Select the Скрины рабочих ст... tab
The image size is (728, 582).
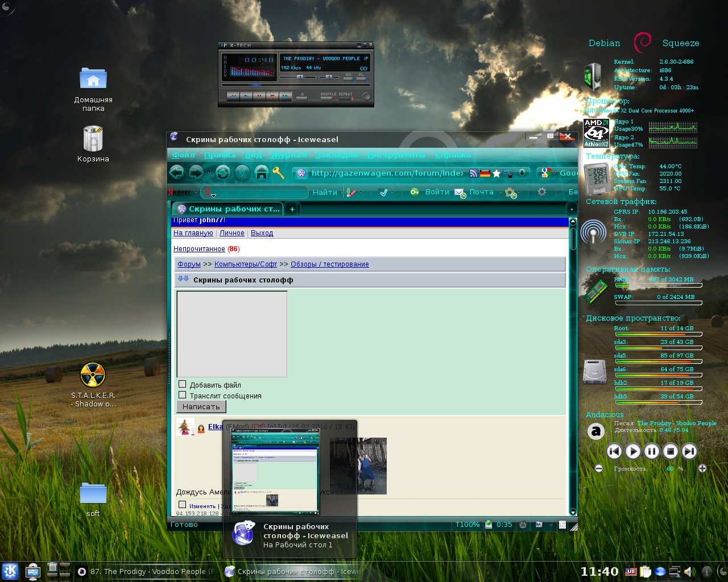pyautogui.click(x=229, y=209)
